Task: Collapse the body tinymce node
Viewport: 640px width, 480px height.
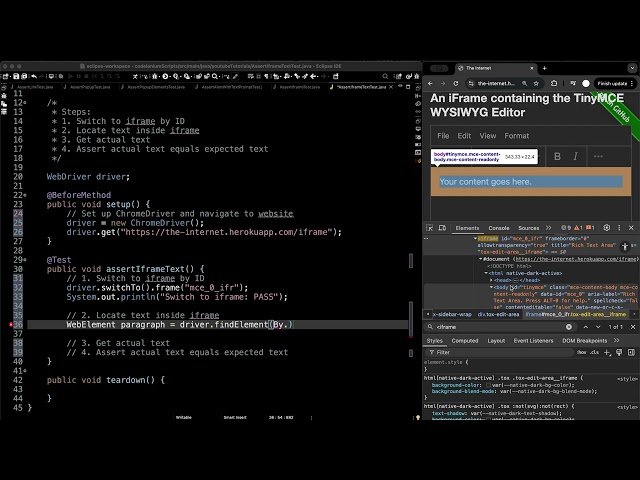Action: click(491, 287)
